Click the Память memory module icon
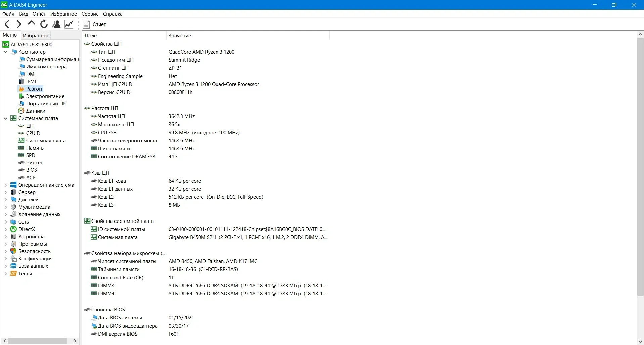This screenshot has height=345, width=644. point(21,148)
